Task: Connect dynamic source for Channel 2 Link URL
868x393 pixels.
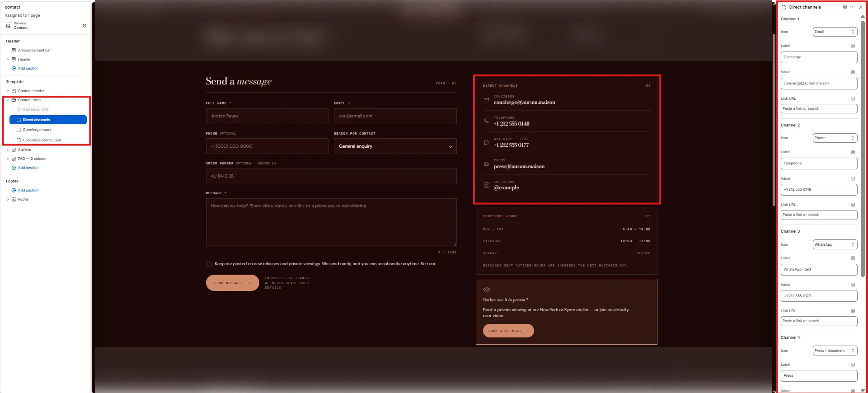Action: [x=853, y=205]
